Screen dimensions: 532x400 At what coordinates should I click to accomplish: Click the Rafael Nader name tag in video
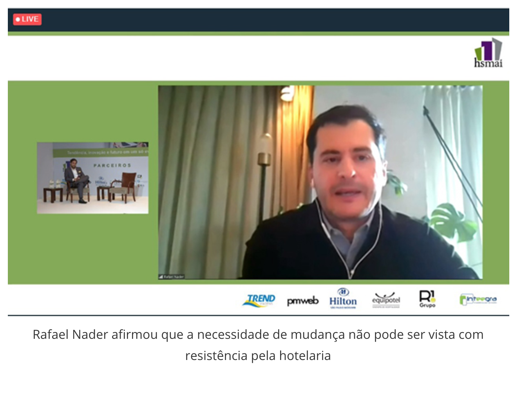pos(174,277)
